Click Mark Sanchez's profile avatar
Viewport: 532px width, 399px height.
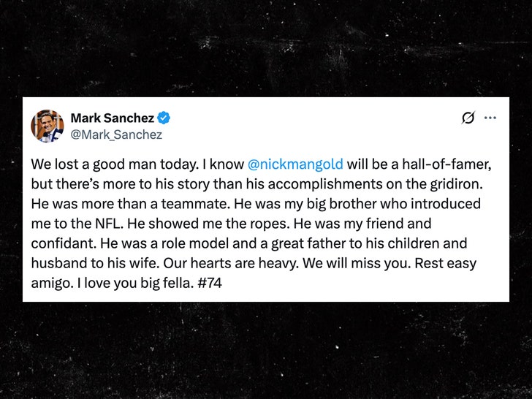[47, 126]
